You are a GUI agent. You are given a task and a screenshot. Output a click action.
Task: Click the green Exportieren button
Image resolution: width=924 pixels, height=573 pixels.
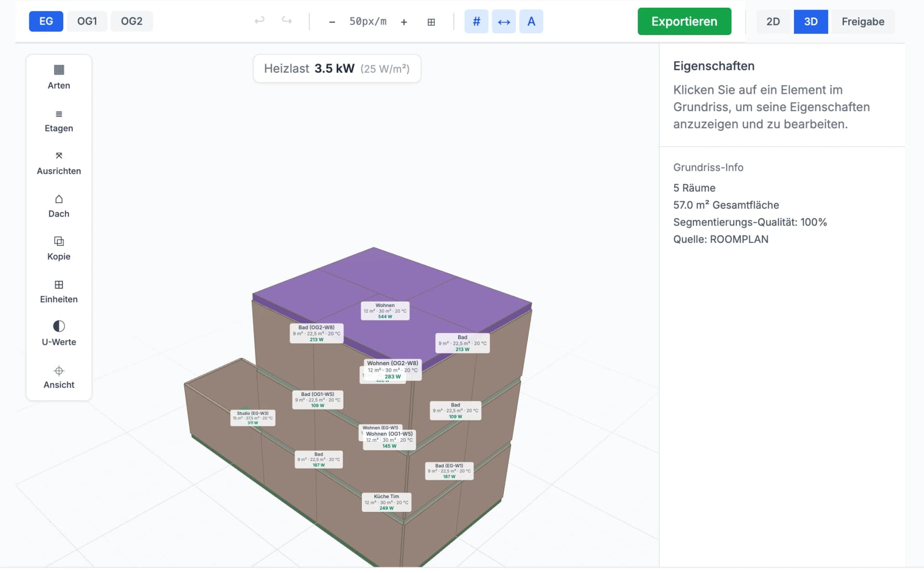pos(684,21)
